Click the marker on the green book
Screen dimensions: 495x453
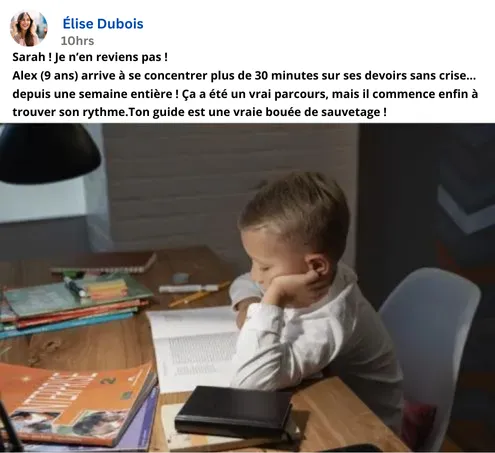(75, 287)
